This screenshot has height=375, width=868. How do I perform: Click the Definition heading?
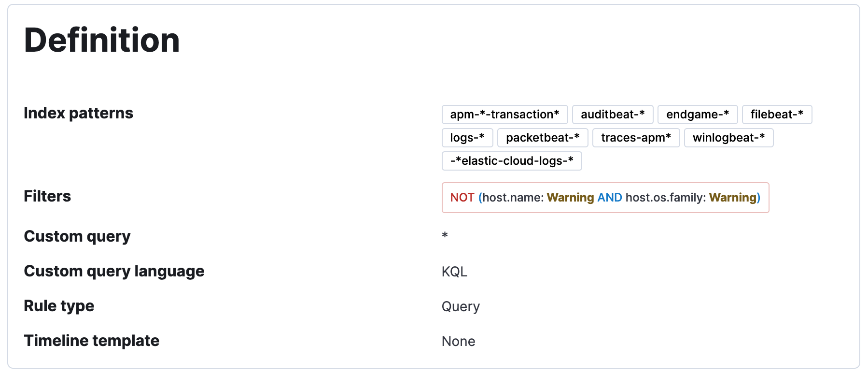pyautogui.click(x=102, y=40)
